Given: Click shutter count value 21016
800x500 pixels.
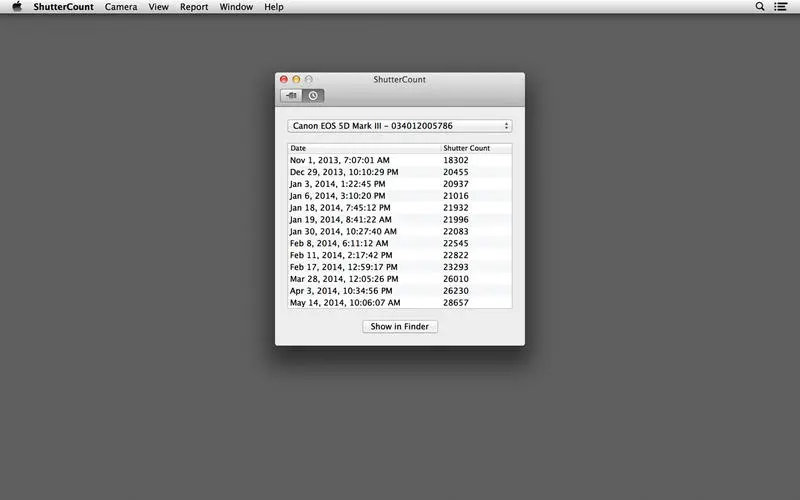Looking at the screenshot, I should pyautogui.click(x=456, y=196).
